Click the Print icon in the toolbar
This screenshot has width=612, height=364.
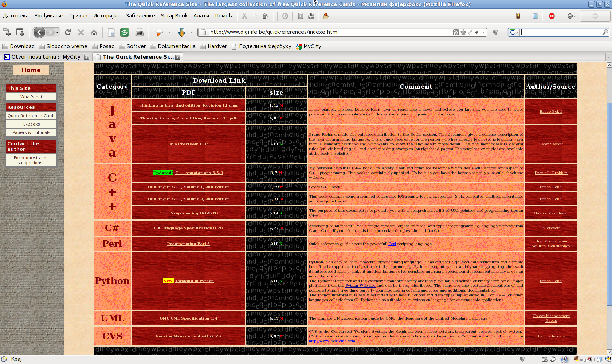139,32
